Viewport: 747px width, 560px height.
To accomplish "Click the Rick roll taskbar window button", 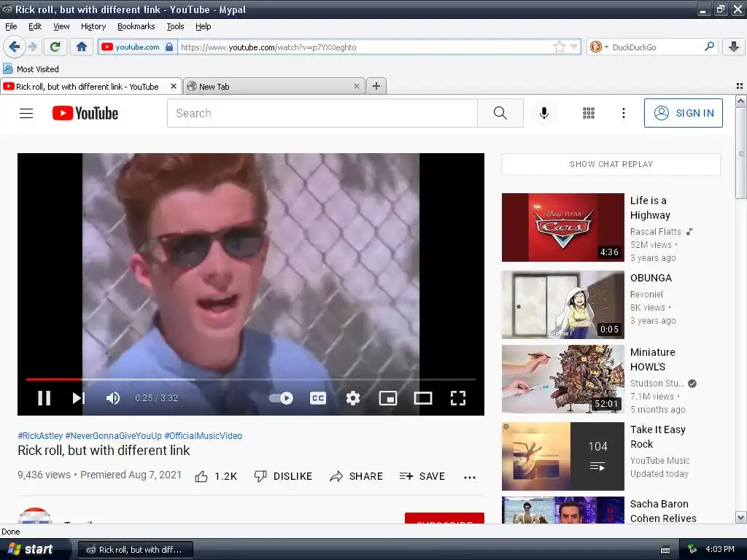I will pos(135,550).
